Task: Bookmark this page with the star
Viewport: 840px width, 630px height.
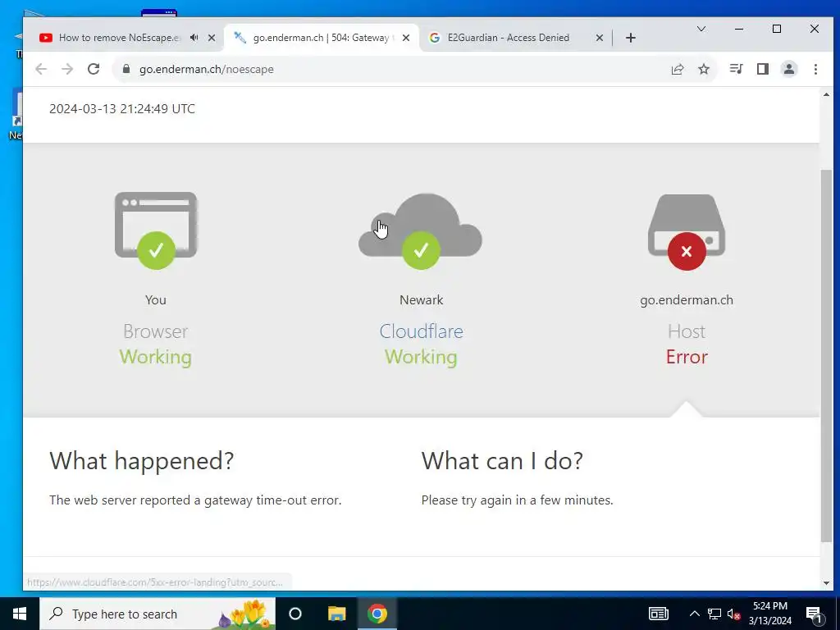Action: tap(704, 69)
